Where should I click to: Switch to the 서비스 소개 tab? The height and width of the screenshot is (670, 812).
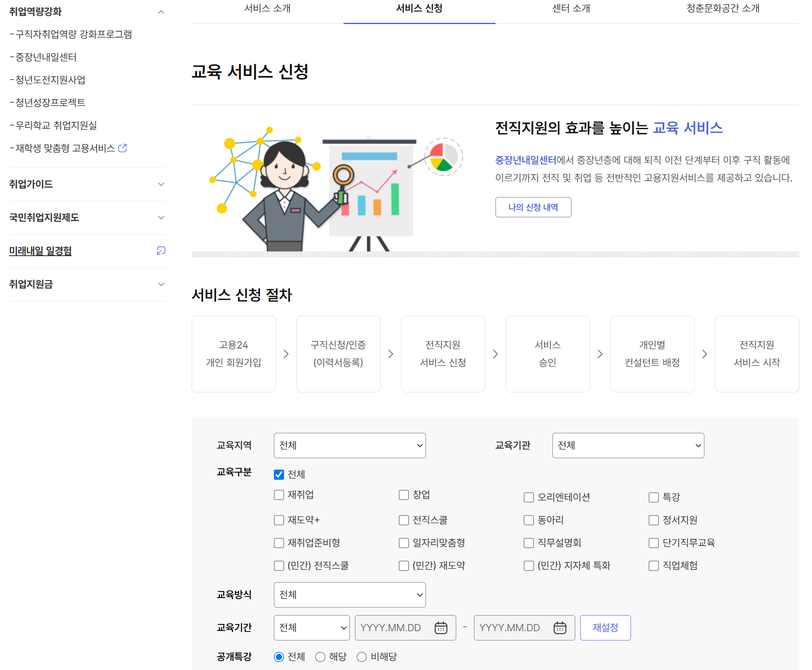(x=267, y=8)
